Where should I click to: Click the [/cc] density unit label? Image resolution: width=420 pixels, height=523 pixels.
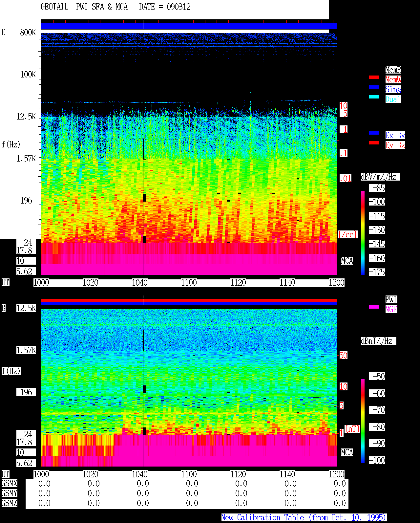tap(347, 235)
